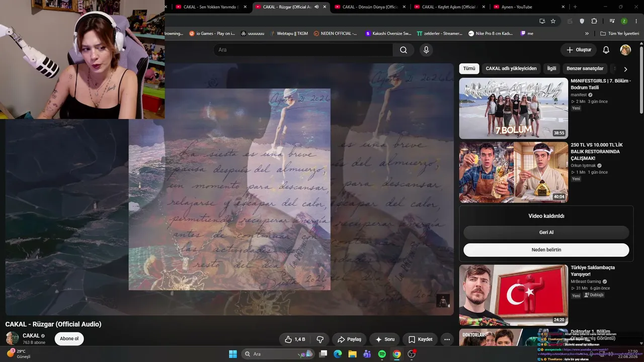Open a new Chrome tab with the plus button

tap(575, 7)
